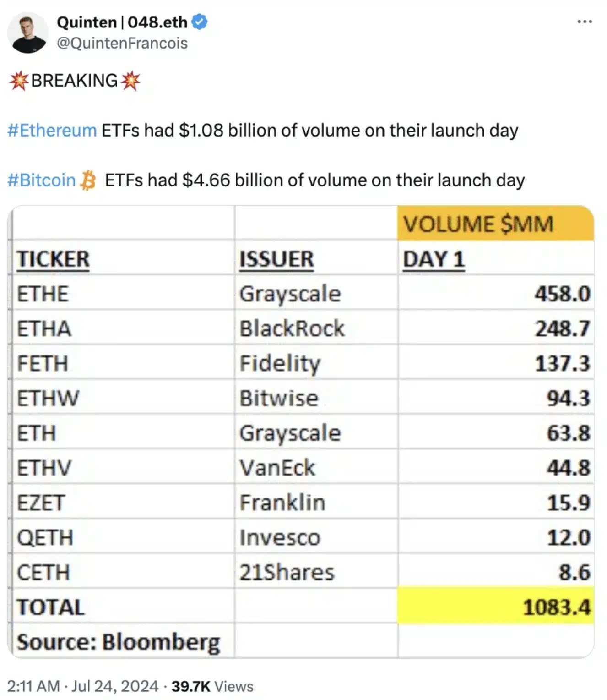Click the 21Shares issuer cell

tap(287, 572)
